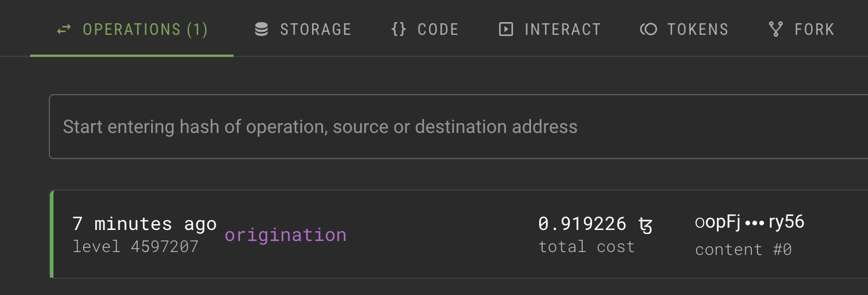Click the 0.919226 total cost amount

pos(582,224)
